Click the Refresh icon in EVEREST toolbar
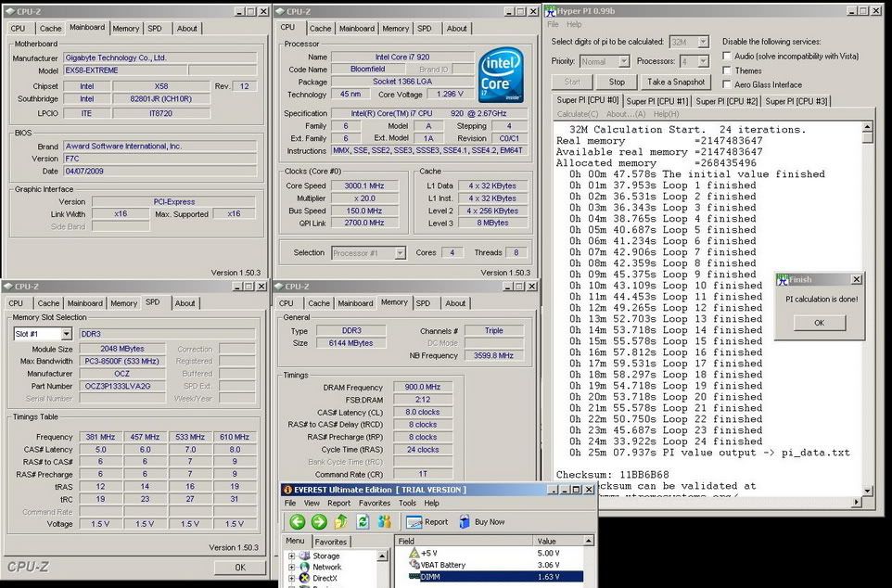 click(363, 522)
